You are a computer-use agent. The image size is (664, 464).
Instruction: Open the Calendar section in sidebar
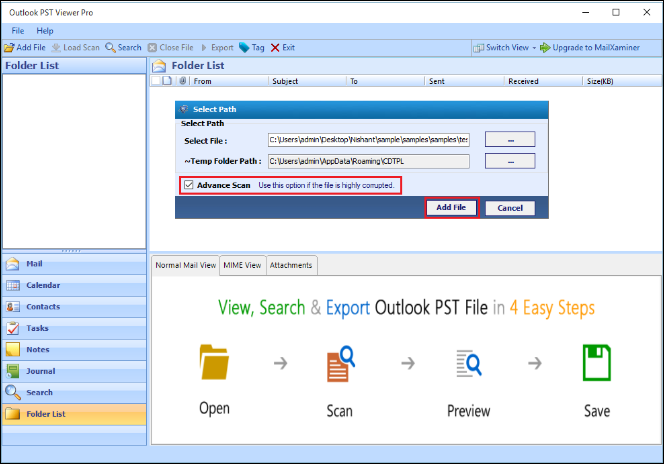[x=74, y=285]
